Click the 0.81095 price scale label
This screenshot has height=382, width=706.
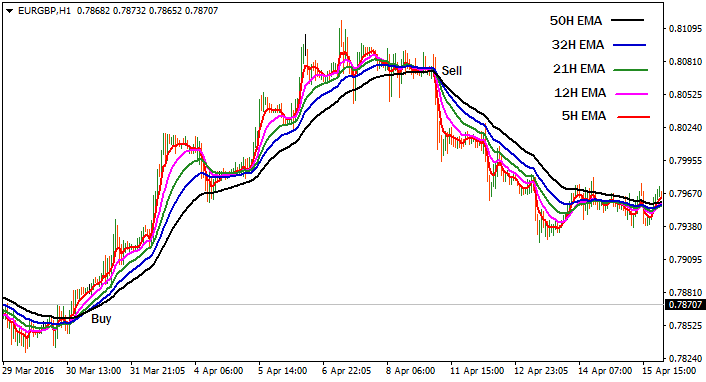tap(685, 28)
